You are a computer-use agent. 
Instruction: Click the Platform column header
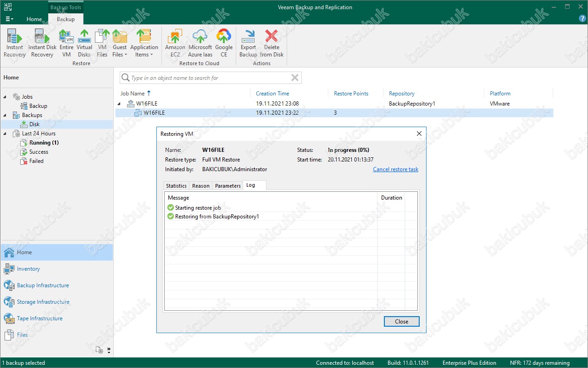click(x=500, y=94)
